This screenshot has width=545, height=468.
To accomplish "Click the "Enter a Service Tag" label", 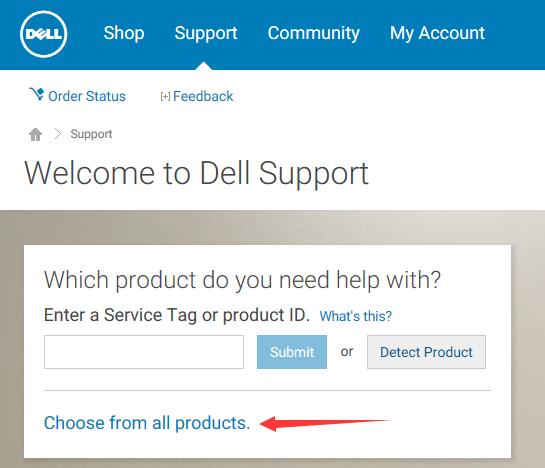I will coord(177,315).
